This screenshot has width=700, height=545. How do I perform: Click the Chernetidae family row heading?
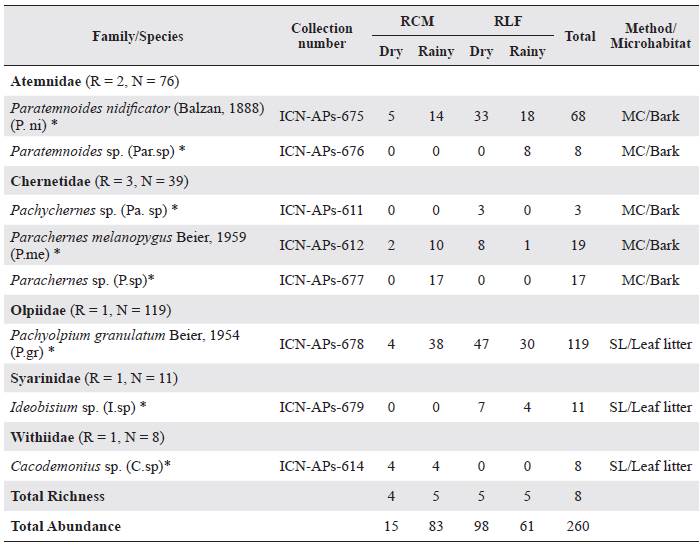click(x=99, y=181)
